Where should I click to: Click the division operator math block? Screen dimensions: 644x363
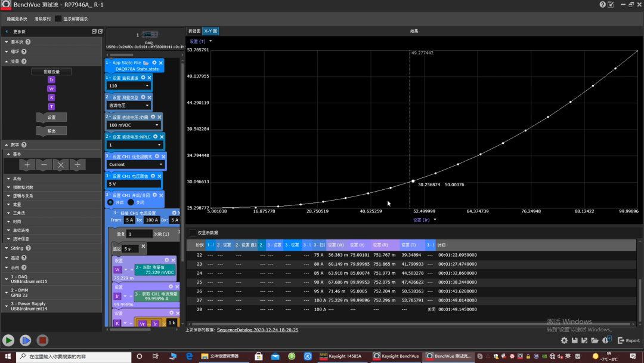coord(78,165)
